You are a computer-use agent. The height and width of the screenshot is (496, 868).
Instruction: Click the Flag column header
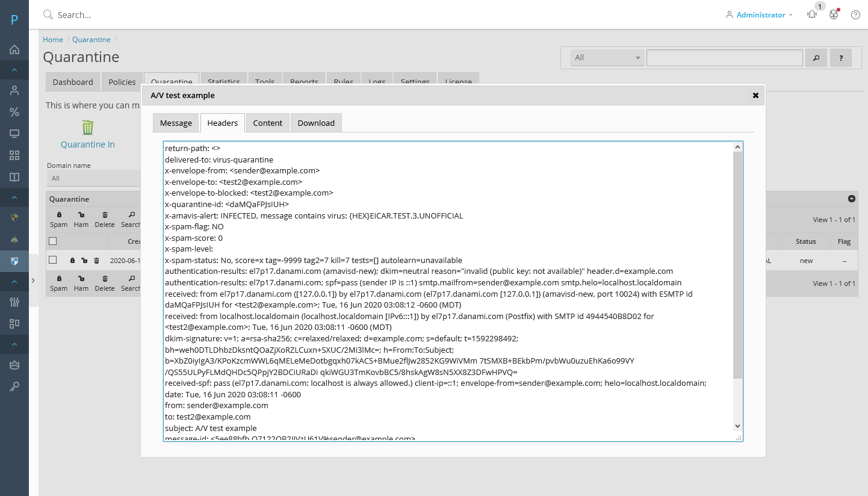click(844, 241)
